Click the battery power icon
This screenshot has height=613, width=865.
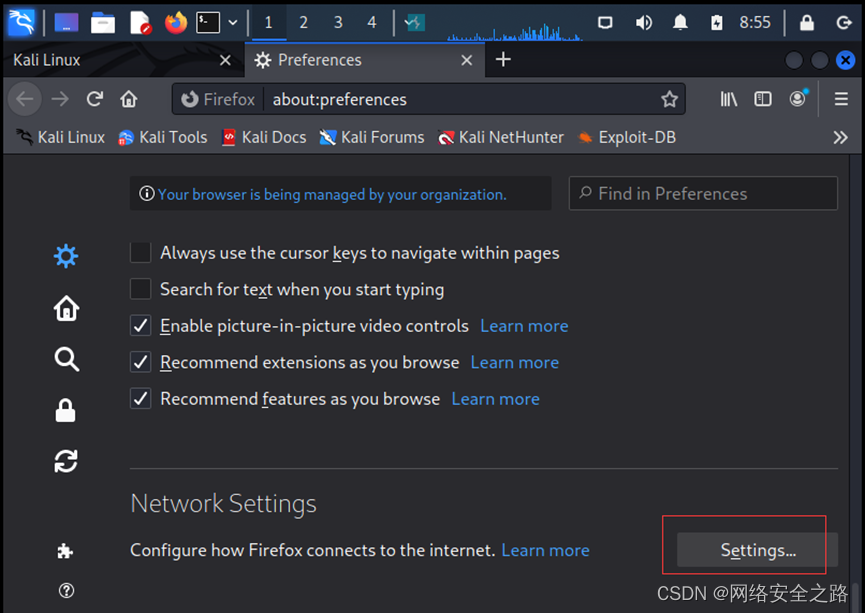716,23
